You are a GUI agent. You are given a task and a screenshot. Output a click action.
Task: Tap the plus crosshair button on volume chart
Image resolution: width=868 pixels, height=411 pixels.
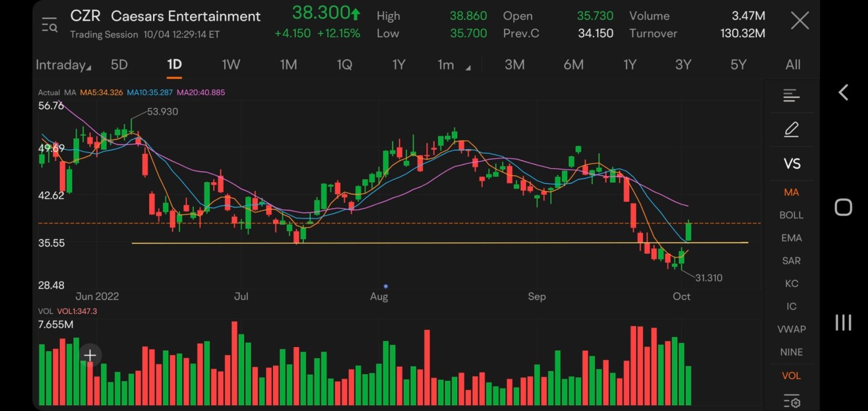[90, 355]
